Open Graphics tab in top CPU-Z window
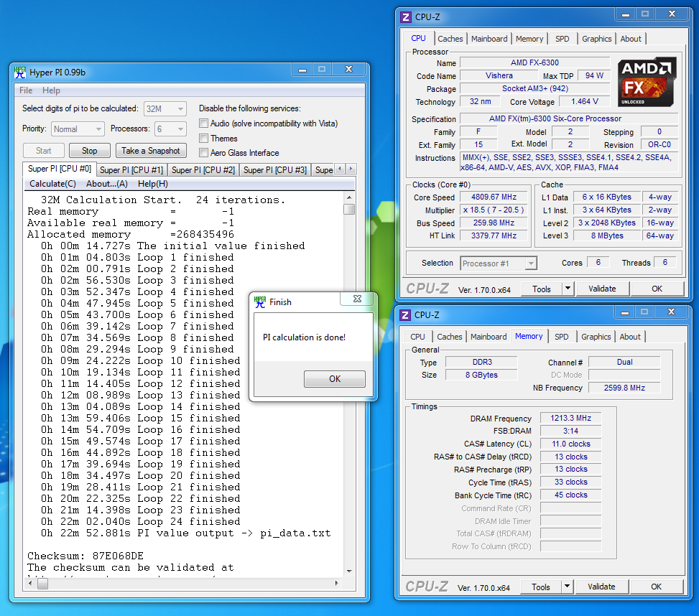 pyautogui.click(x=596, y=39)
